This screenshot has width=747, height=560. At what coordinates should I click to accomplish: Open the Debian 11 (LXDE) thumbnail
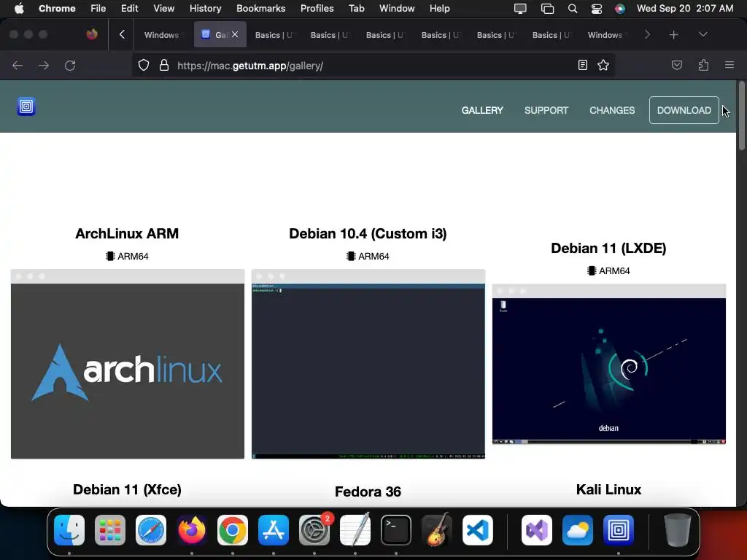point(609,365)
